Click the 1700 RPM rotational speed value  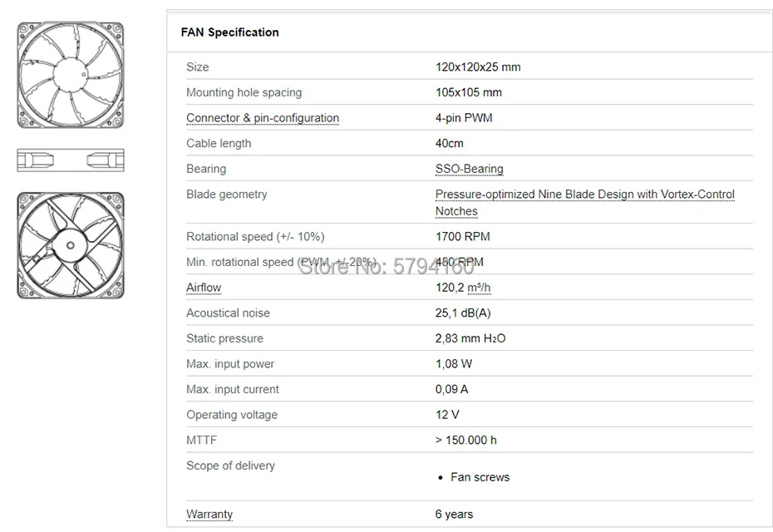(x=463, y=237)
